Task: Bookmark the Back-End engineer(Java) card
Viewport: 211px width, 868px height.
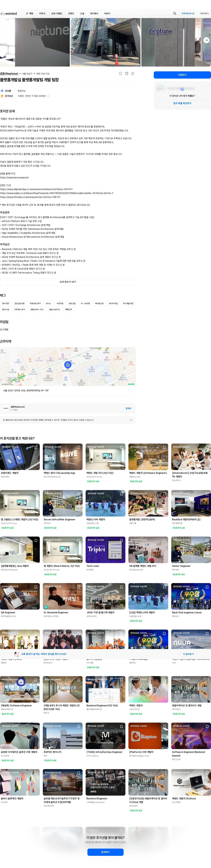Action: click(x=207, y=587)
